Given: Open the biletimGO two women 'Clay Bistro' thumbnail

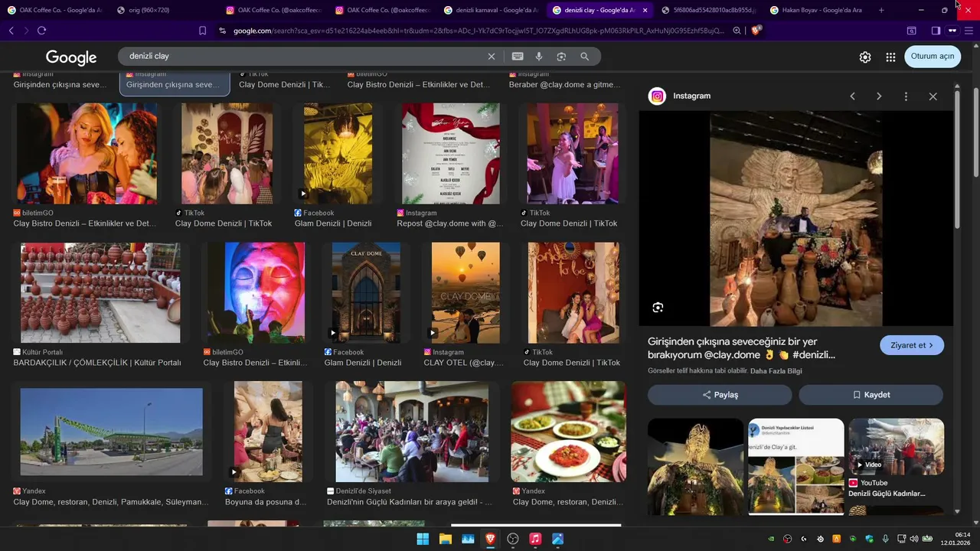Looking at the screenshot, I should [87, 154].
